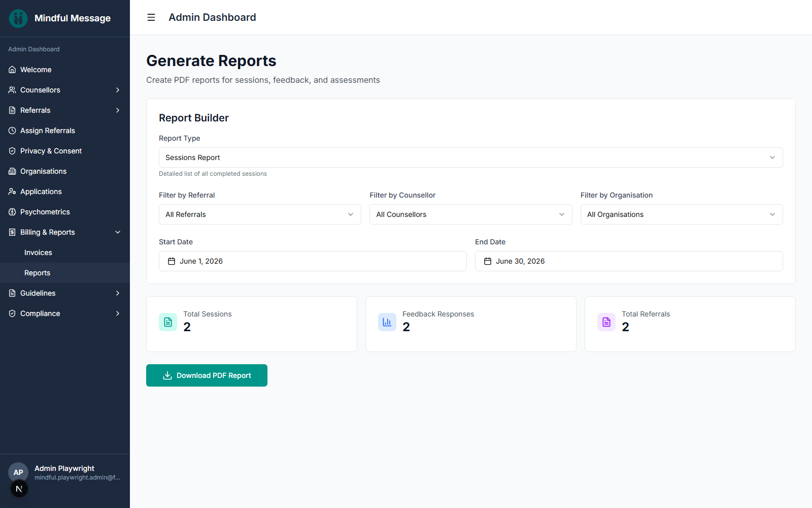Image resolution: width=812 pixels, height=508 pixels.
Task: Expand the Compliance sidebar section
Action: click(65, 313)
